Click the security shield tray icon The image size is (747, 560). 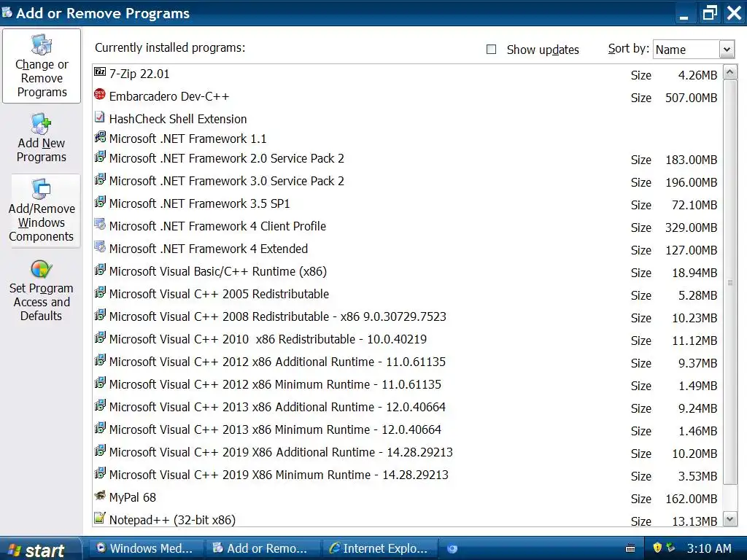pos(657,548)
